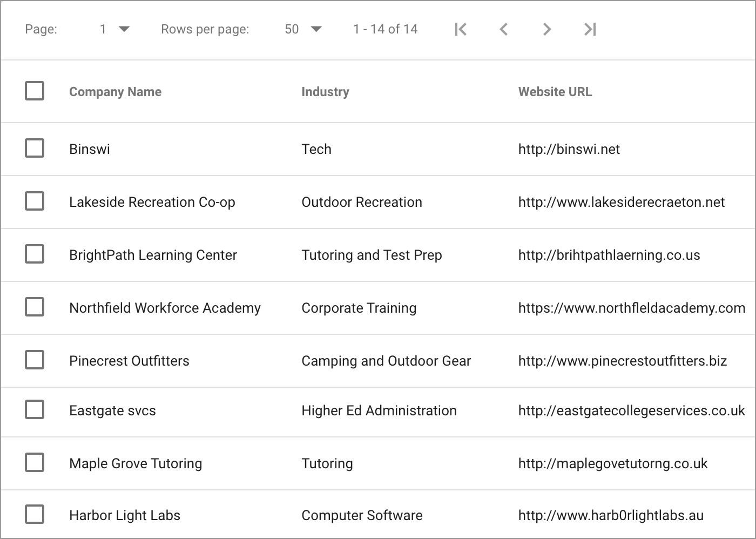
Task: Open the northfleldacademy.com URL
Action: click(x=632, y=308)
